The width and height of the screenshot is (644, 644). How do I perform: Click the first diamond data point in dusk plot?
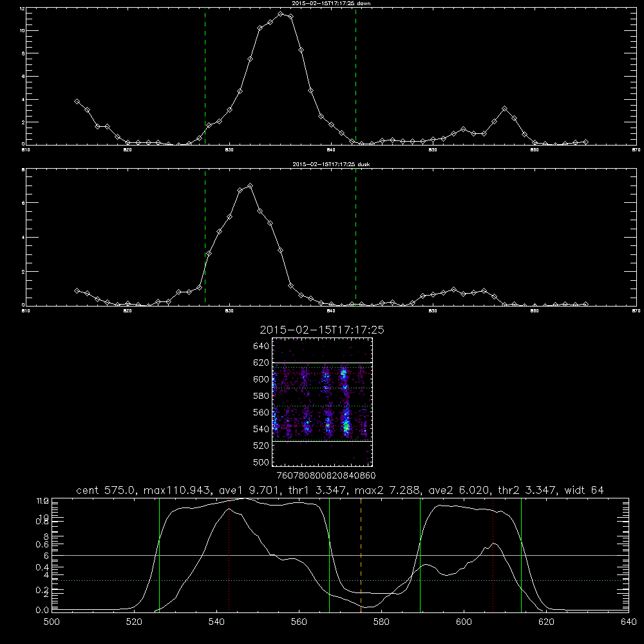click(x=77, y=290)
